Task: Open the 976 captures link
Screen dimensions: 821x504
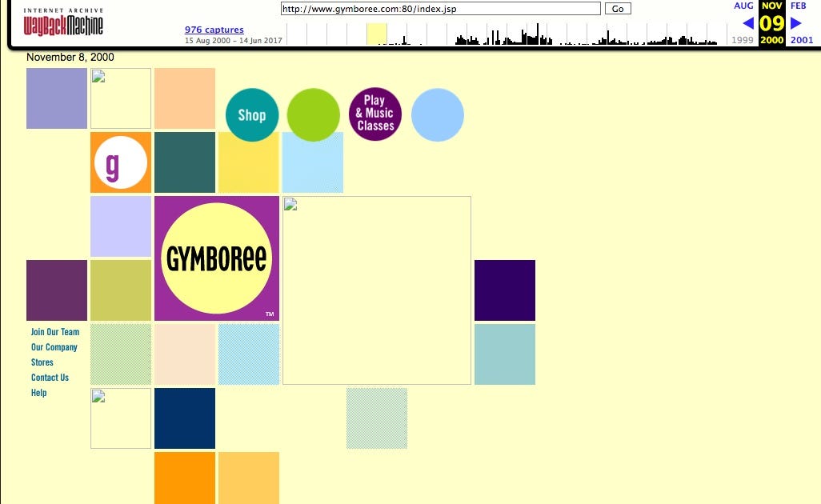Action: coord(214,30)
